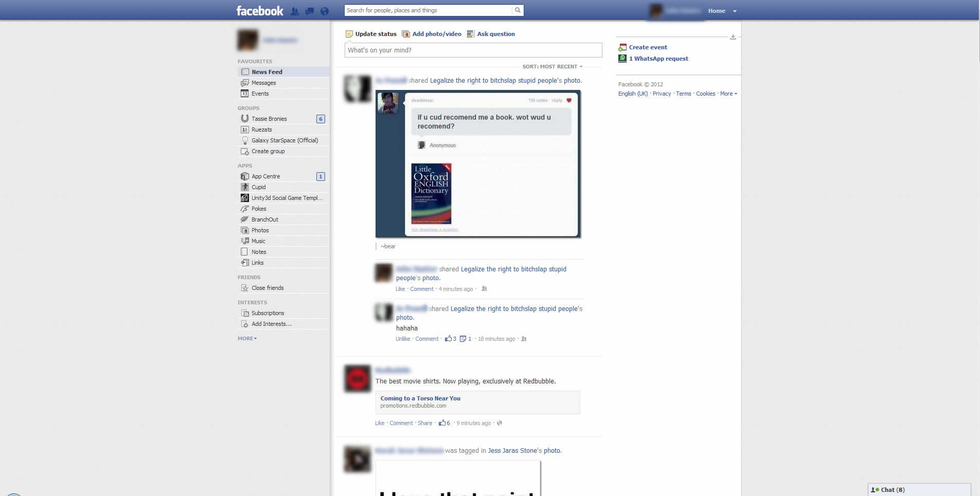This screenshot has width=980, height=496.
Task: Click the facebook logo
Action: click(x=260, y=11)
